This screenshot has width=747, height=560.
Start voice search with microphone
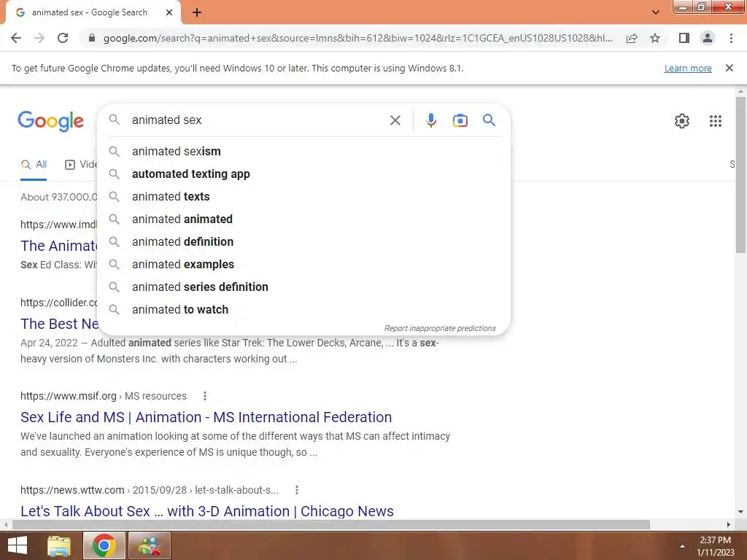430,120
